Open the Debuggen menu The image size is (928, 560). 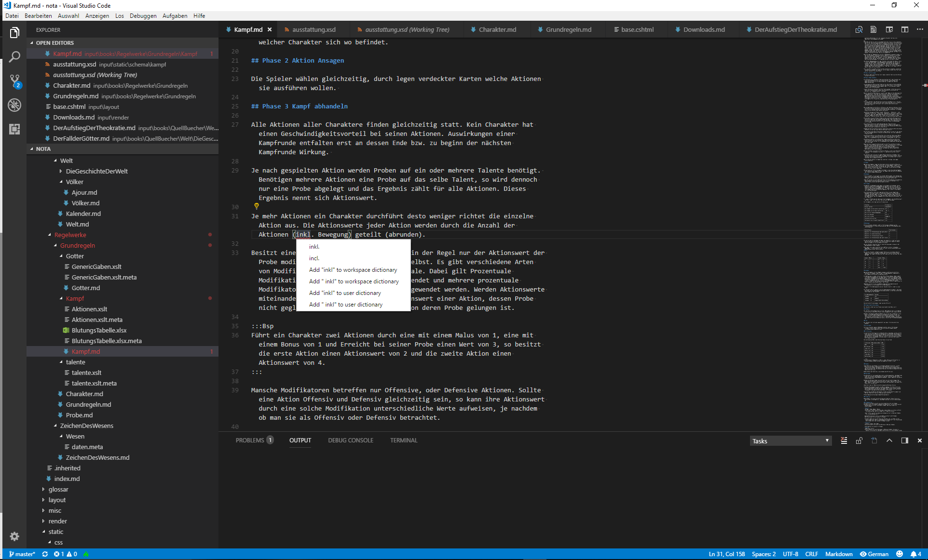(x=143, y=16)
